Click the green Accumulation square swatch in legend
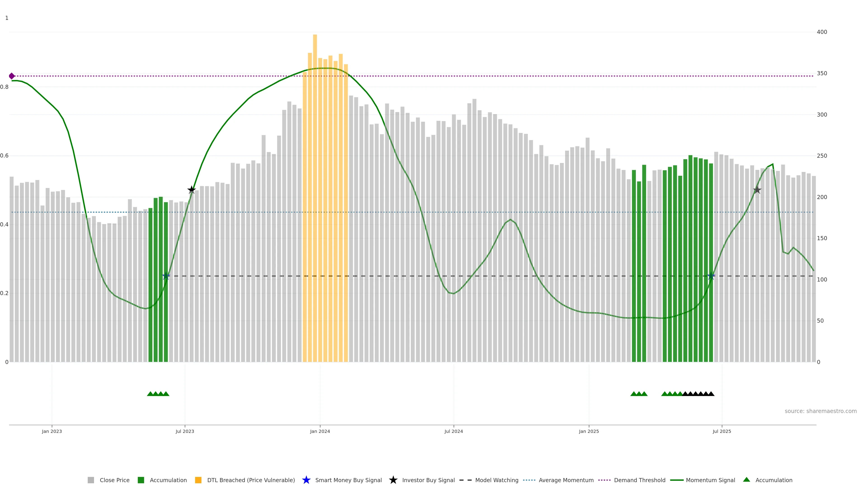The height and width of the screenshot is (488, 868). [x=141, y=480]
